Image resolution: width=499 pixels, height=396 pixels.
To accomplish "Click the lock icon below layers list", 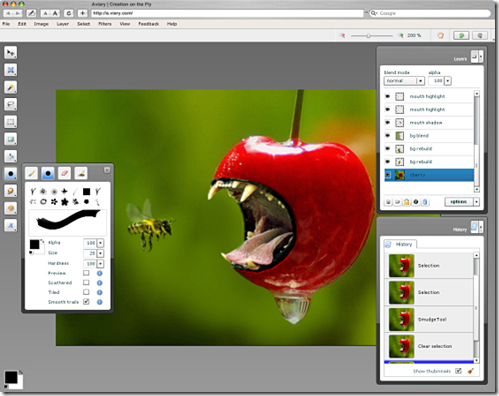I will point(406,202).
